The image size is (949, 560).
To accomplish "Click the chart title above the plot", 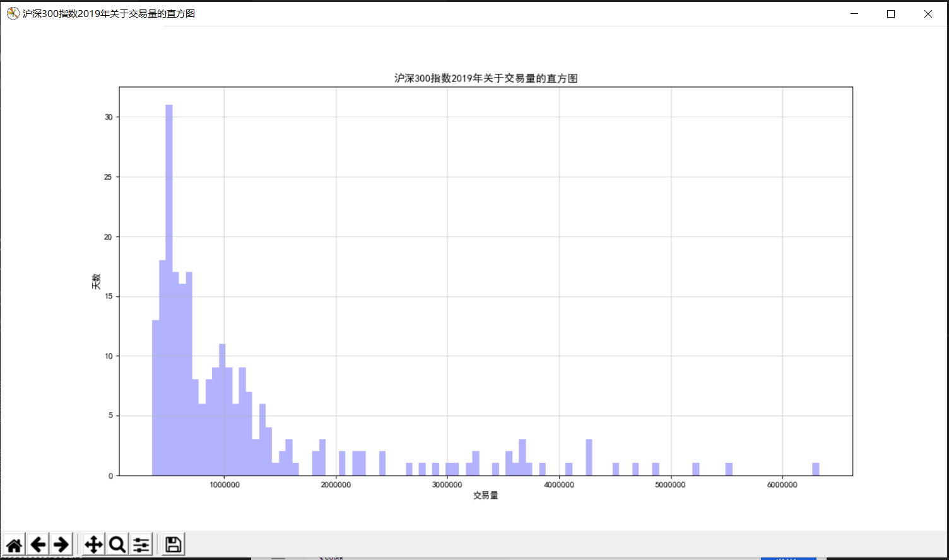I will (x=486, y=78).
